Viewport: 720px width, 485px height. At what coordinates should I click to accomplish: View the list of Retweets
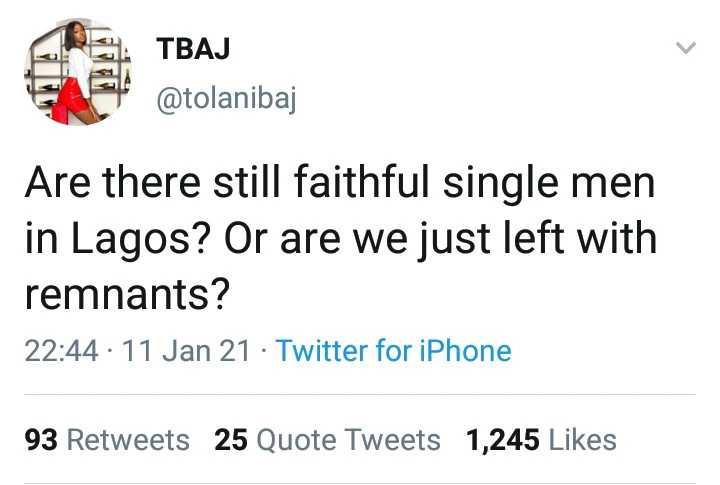[106, 440]
